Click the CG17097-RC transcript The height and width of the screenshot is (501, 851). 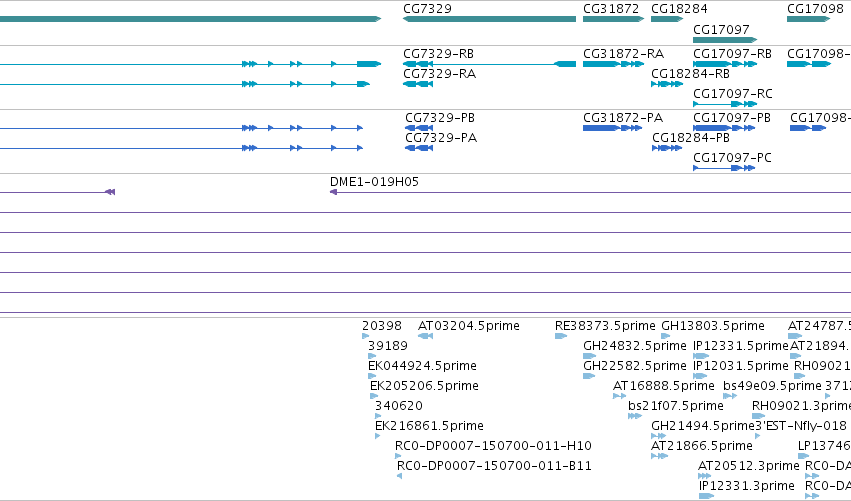725,104
